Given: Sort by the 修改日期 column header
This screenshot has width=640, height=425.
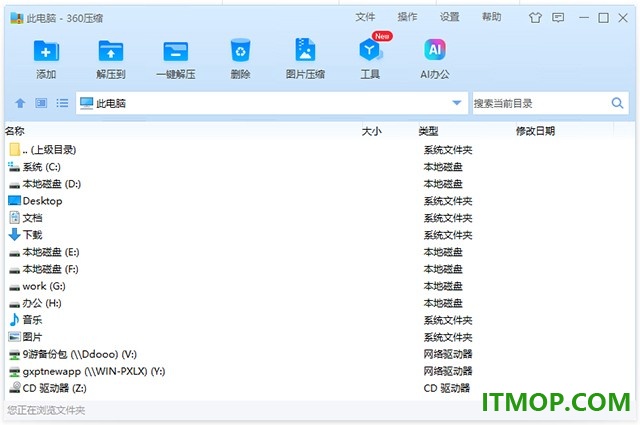Looking at the screenshot, I should point(535,131).
